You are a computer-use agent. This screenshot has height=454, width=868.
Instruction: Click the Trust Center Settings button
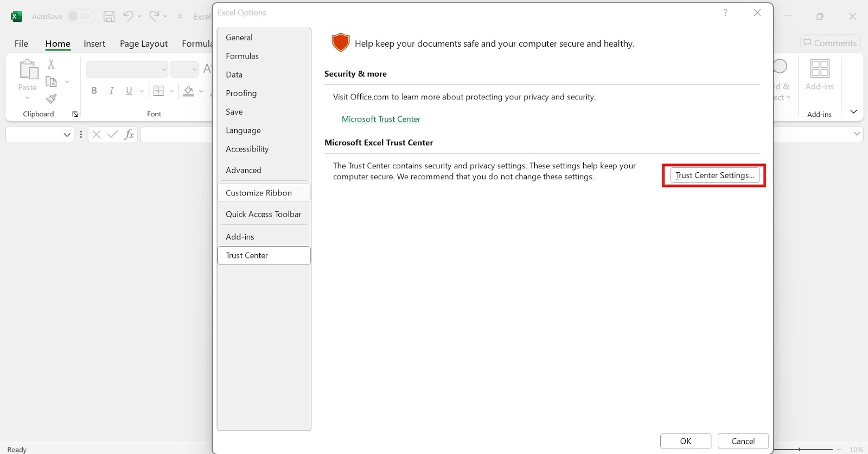point(714,175)
